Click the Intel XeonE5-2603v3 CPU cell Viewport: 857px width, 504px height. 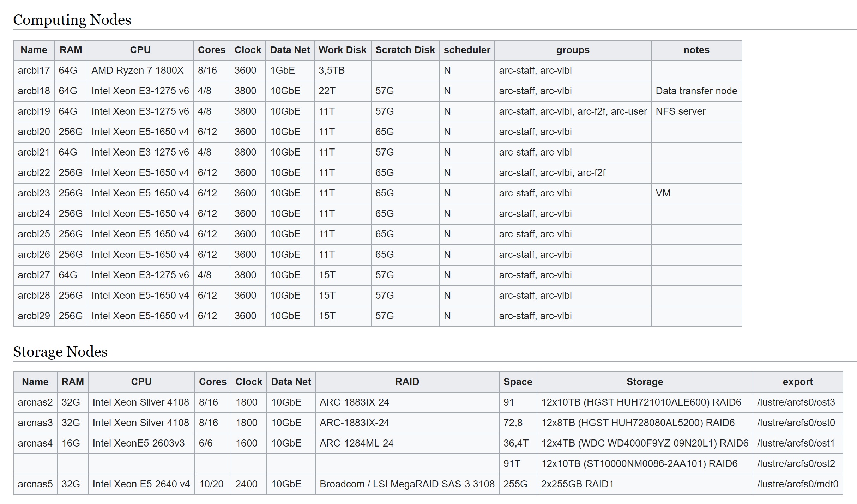click(x=141, y=443)
